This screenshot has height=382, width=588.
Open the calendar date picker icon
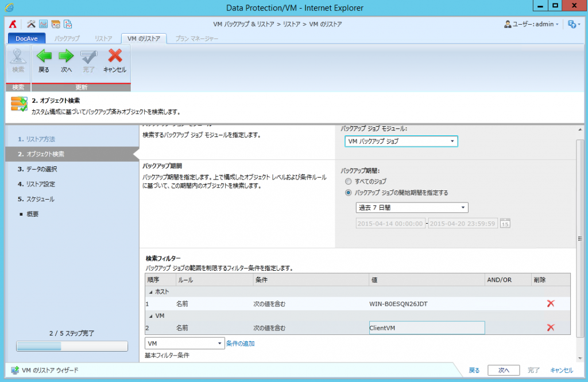tap(505, 224)
